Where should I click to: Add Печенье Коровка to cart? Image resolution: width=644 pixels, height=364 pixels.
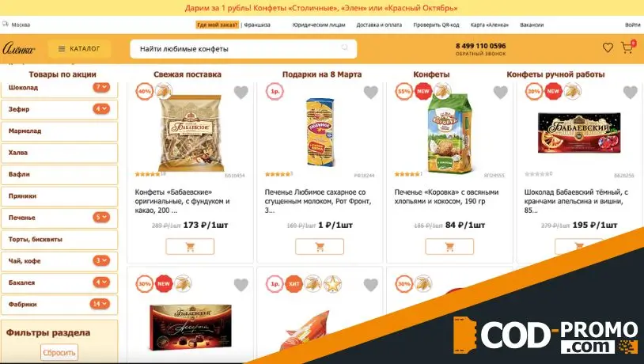(x=449, y=247)
